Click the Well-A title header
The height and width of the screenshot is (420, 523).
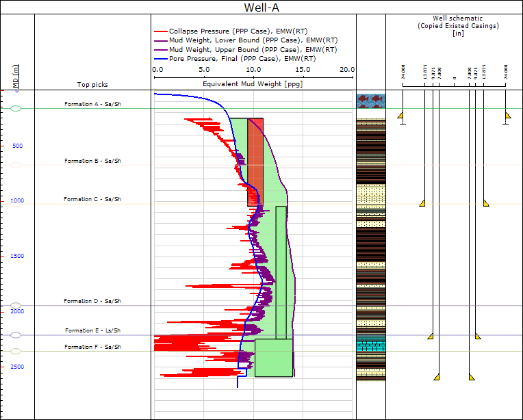261,8
